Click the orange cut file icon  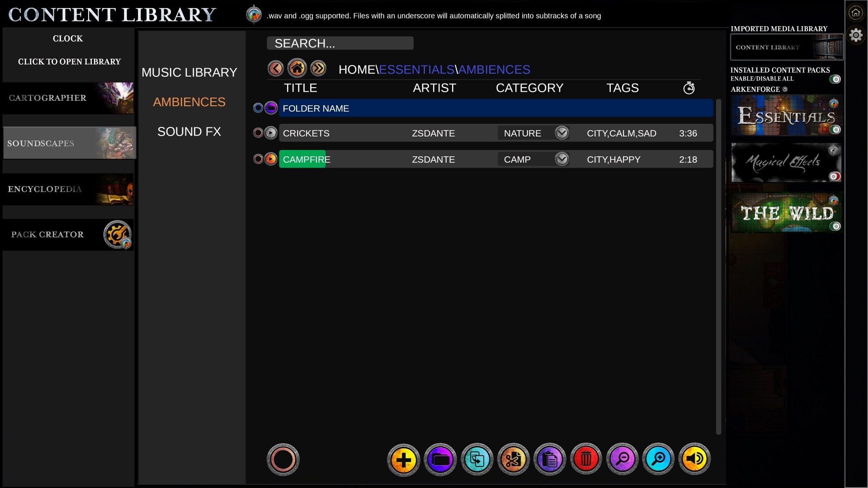click(513, 460)
